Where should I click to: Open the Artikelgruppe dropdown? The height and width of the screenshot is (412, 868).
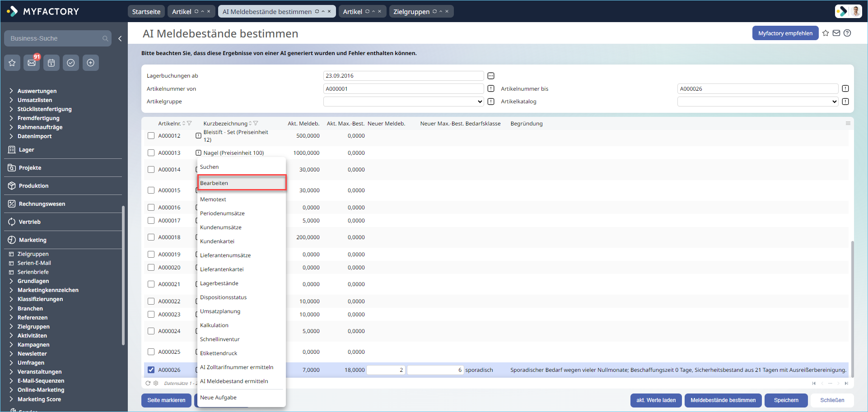pyautogui.click(x=404, y=102)
